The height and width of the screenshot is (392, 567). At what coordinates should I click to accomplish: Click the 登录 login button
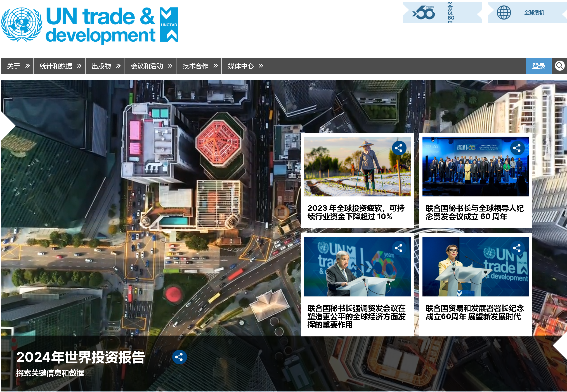[538, 66]
